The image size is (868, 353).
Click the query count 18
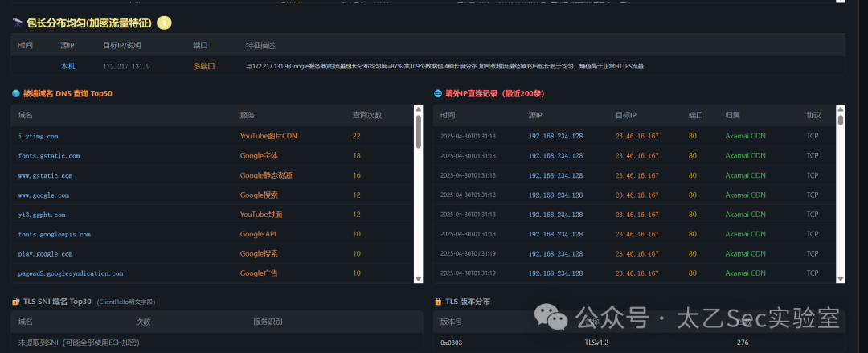coord(357,156)
